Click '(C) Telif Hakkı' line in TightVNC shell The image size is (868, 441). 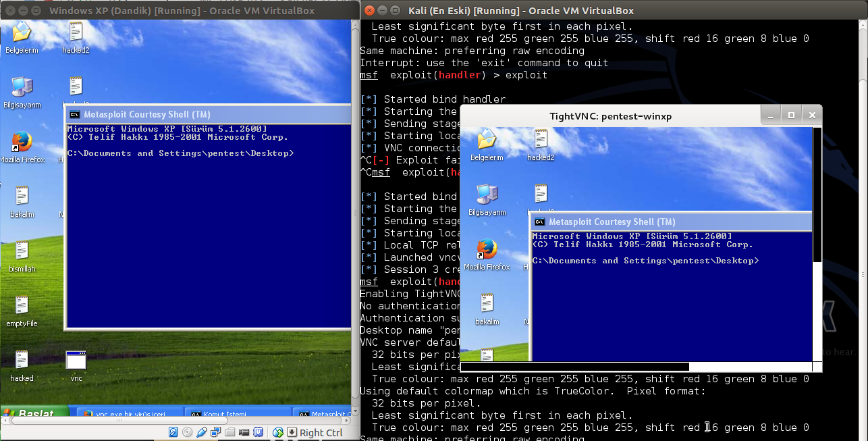click(643, 244)
